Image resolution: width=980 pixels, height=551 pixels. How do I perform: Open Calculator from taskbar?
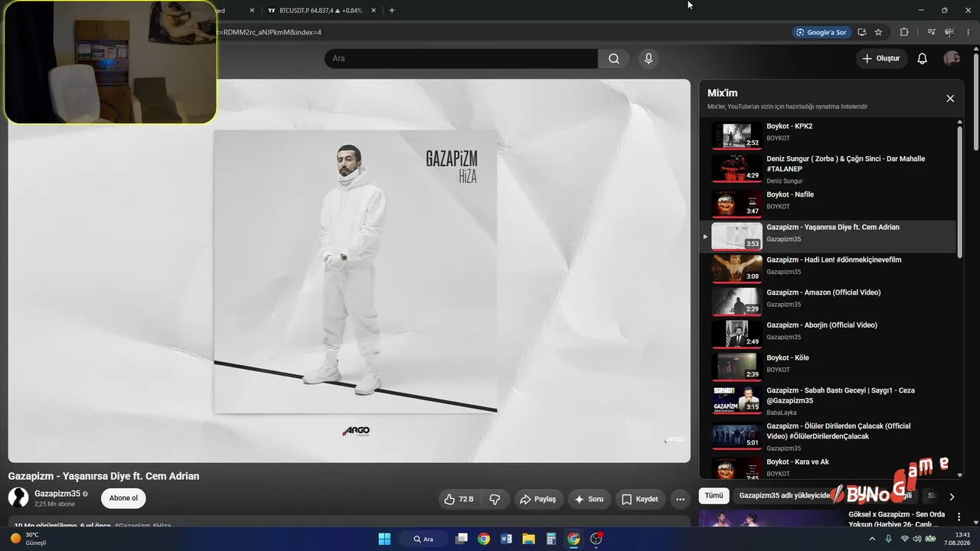click(x=550, y=539)
